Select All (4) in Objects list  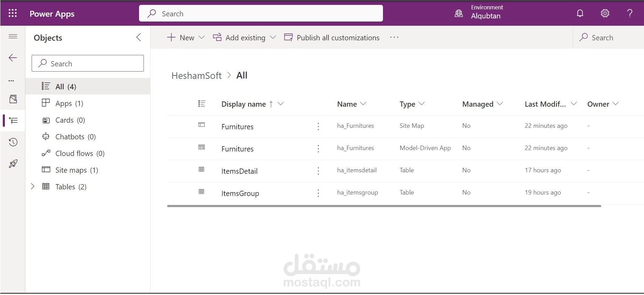point(88,87)
